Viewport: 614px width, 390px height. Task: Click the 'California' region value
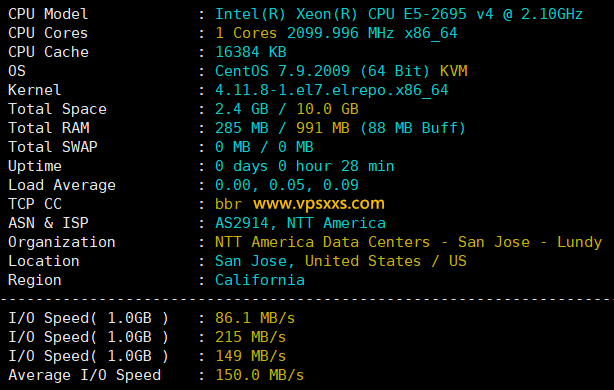[260, 280]
